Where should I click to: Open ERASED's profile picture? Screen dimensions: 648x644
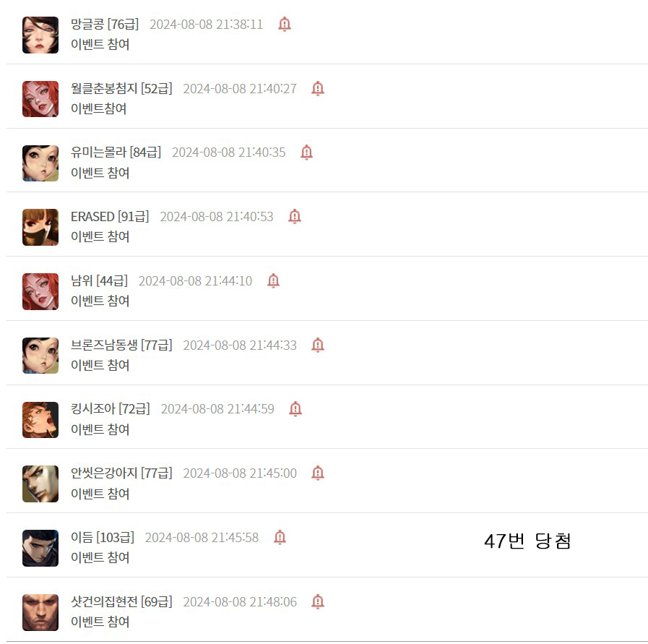40,228
